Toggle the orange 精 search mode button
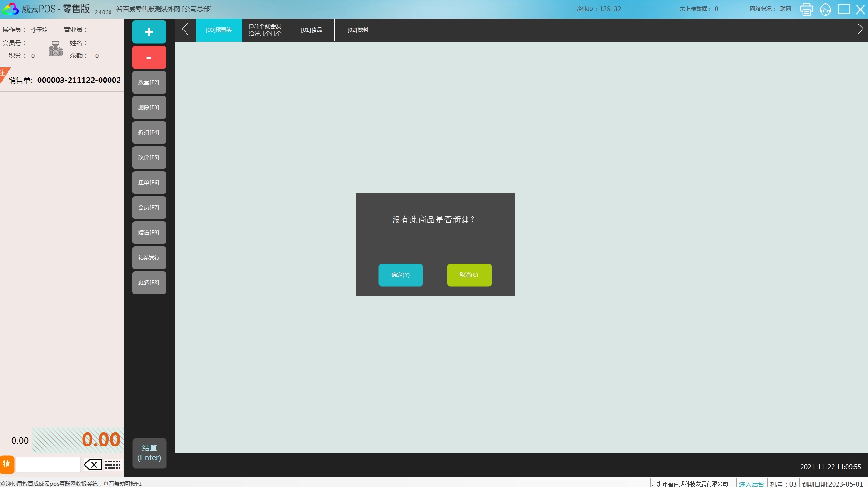 click(7, 464)
